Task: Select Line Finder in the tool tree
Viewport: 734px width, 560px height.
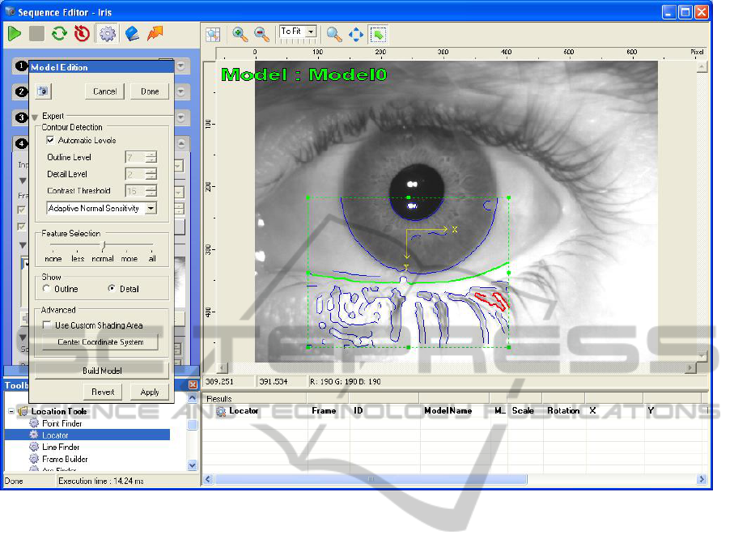Action: coord(61,447)
